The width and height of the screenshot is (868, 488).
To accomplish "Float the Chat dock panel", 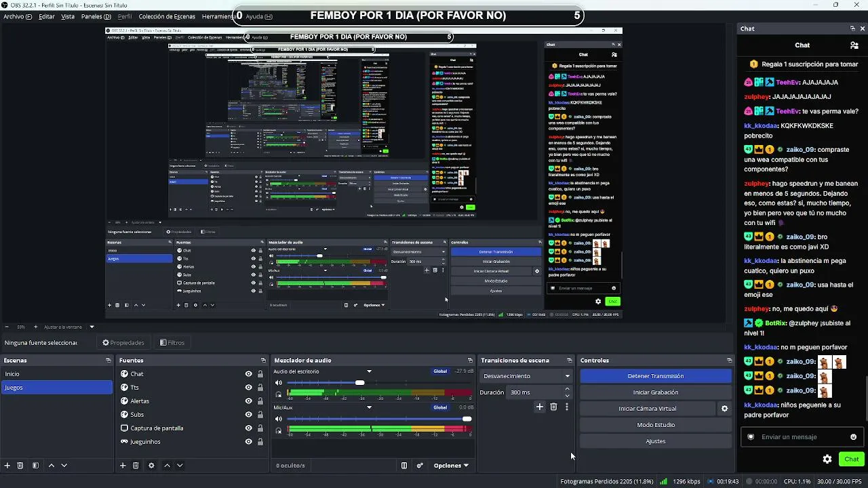I will (x=852, y=28).
